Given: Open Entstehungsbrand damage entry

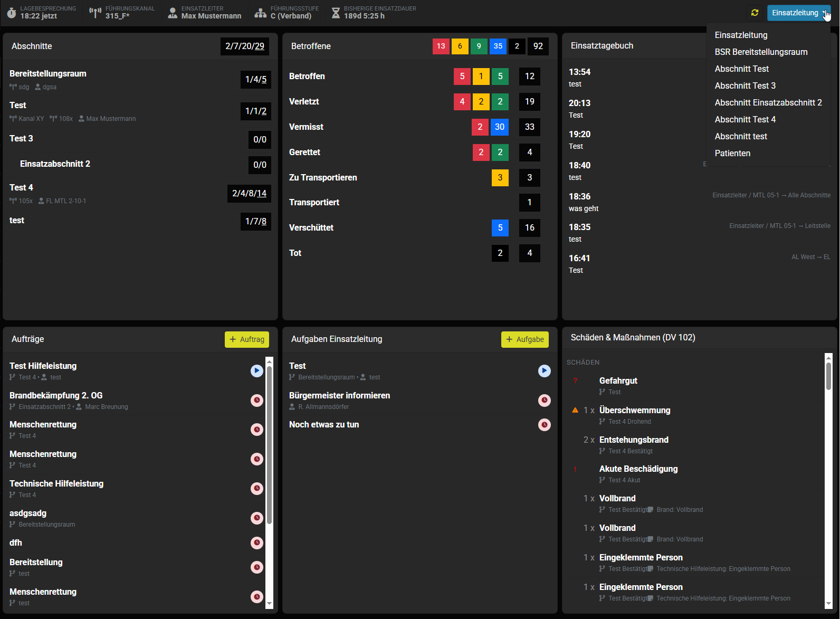Looking at the screenshot, I should coord(694,445).
